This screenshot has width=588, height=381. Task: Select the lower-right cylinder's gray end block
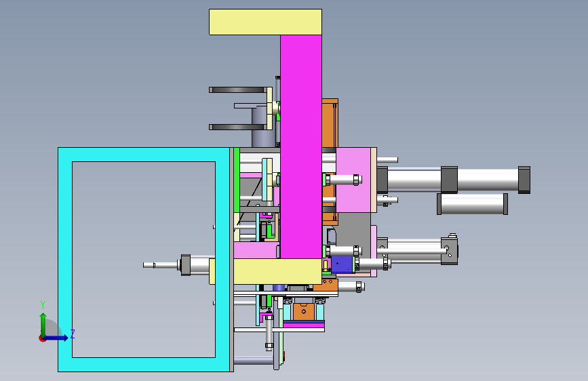tap(449, 251)
